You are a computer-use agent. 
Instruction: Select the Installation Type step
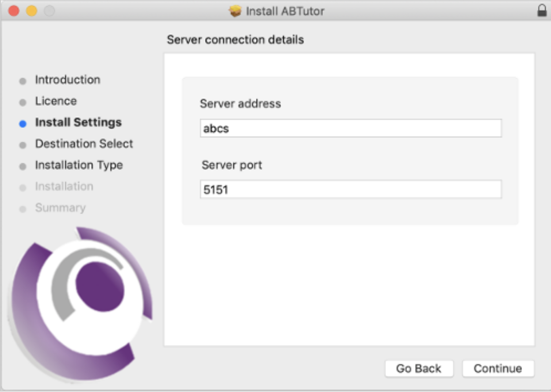[x=79, y=165]
